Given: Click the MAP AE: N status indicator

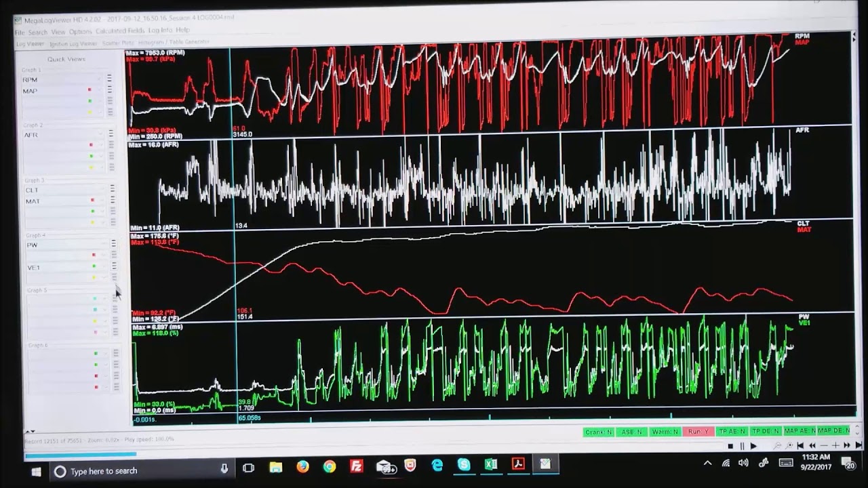Looking at the screenshot, I should (x=800, y=430).
